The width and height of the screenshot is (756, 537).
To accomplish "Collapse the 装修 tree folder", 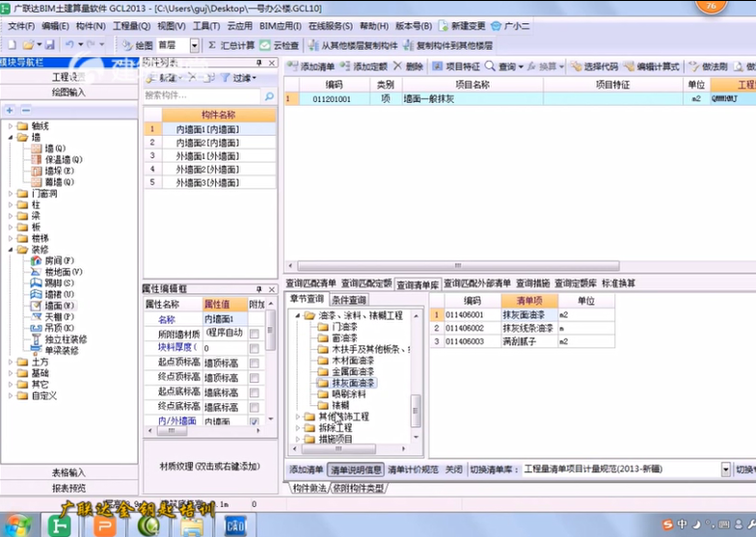I will point(11,250).
